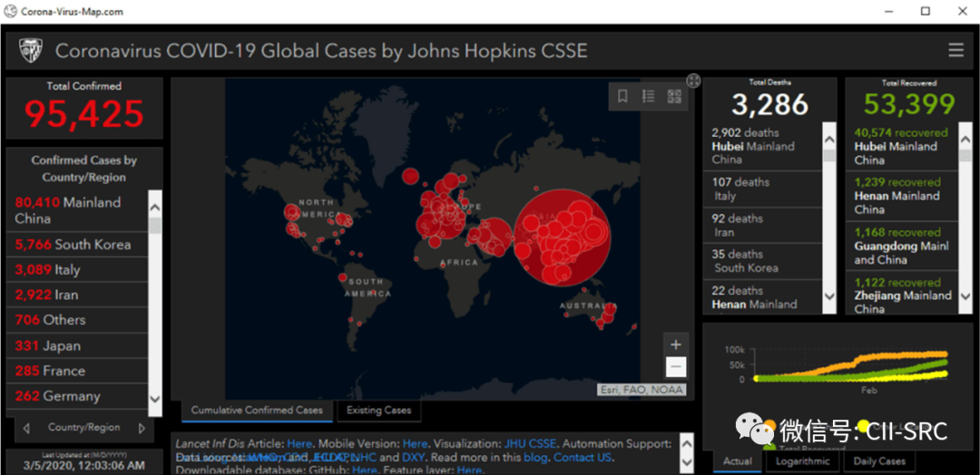Viewport: 980px width, 475px height.
Task: Select South Korea row in country list
Action: coord(77,244)
